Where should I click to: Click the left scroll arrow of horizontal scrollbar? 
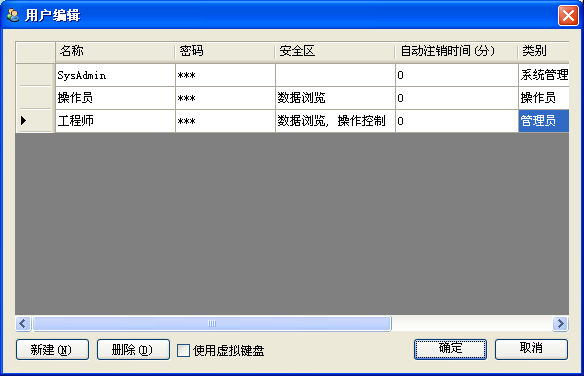pyautogui.click(x=23, y=323)
